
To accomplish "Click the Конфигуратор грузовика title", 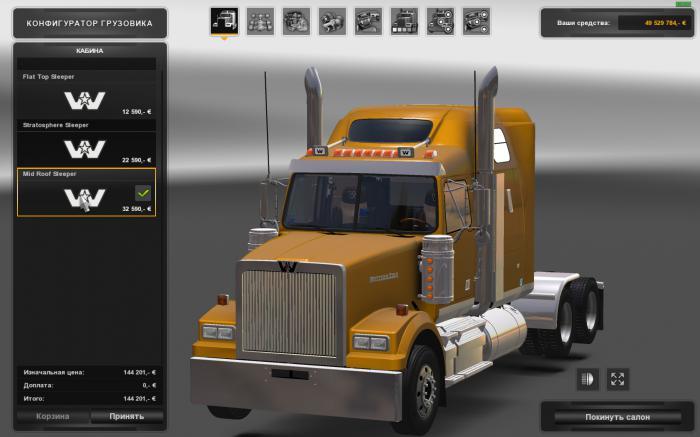I will pos(83,22).
